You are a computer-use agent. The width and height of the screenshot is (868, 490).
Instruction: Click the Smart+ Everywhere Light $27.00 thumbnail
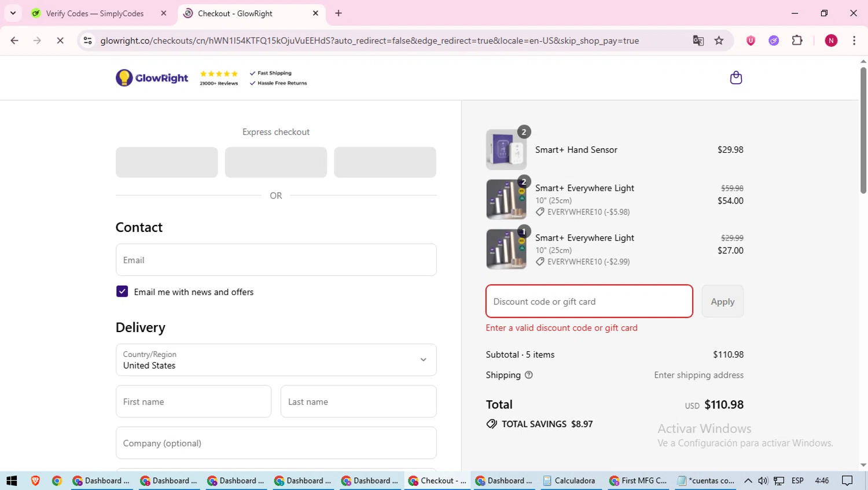point(506,249)
